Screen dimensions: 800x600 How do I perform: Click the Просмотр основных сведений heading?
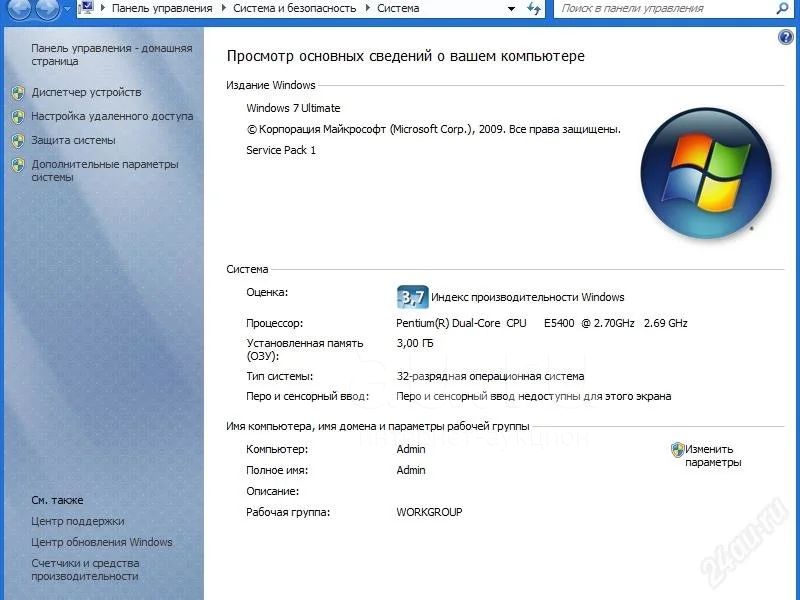(406, 56)
